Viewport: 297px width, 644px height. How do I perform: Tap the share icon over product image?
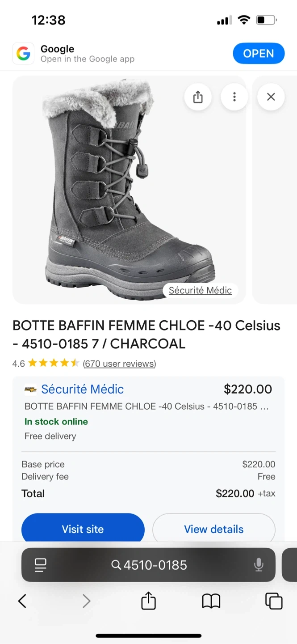click(198, 97)
